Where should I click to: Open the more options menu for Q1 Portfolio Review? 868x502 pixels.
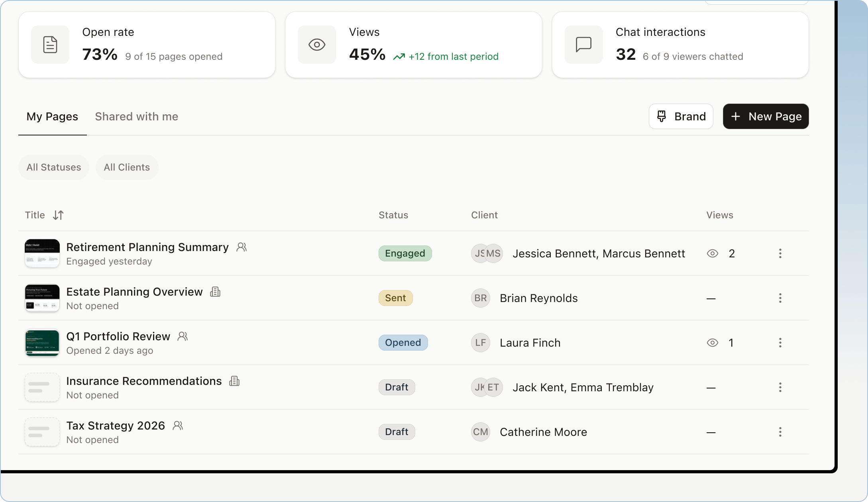pyautogui.click(x=780, y=343)
